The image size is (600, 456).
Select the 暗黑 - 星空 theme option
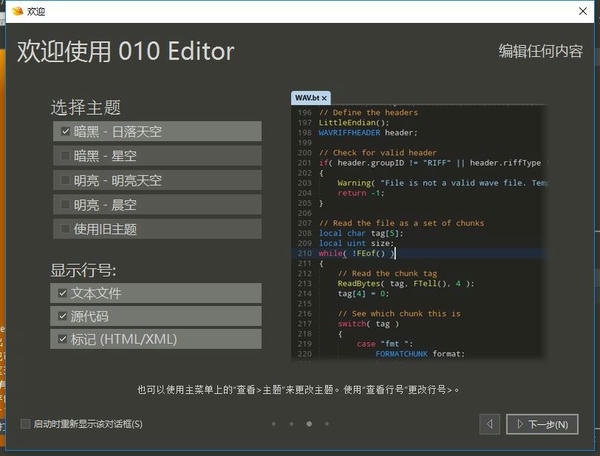(157, 156)
